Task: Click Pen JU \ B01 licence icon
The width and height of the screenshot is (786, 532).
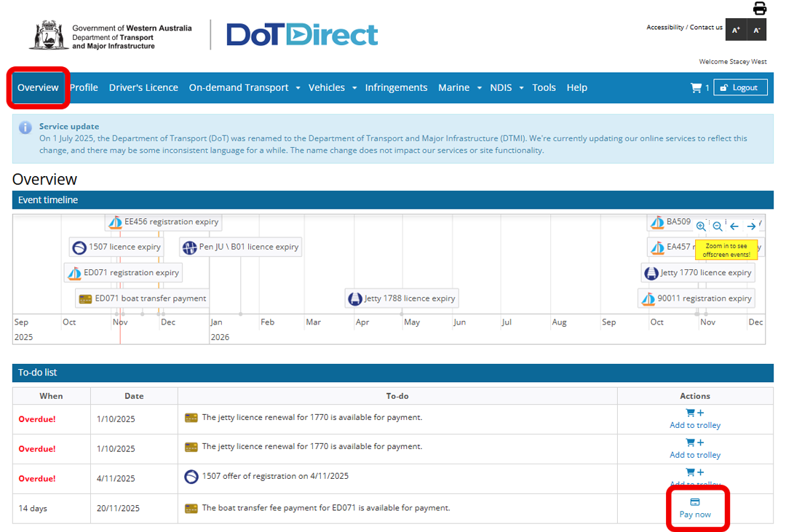Action: click(x=189, y=247)
